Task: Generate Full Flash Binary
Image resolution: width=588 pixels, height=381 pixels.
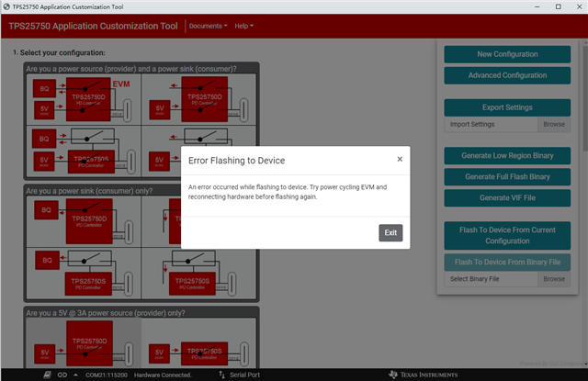Action: (x=507, y=177)
